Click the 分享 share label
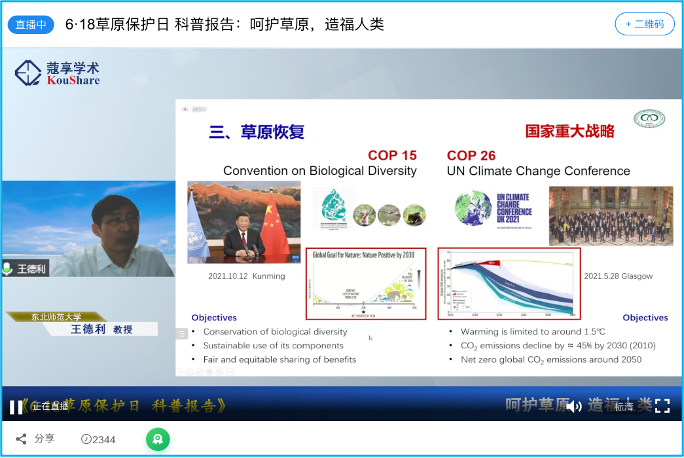Image resolution: width=684 pixels, height=458 pixels. pyautogui.click(x=44, y=438)
